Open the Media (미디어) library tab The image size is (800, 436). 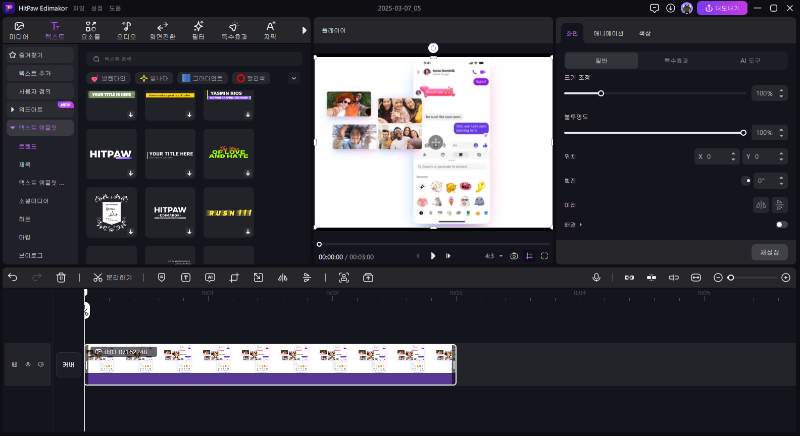(x=19, y=31)
